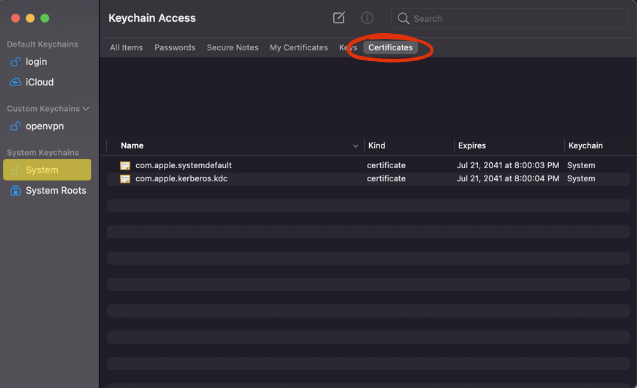Click the System Roots cabinet icon
This screenshot has height=388, width=637.
tap(15, 191)
